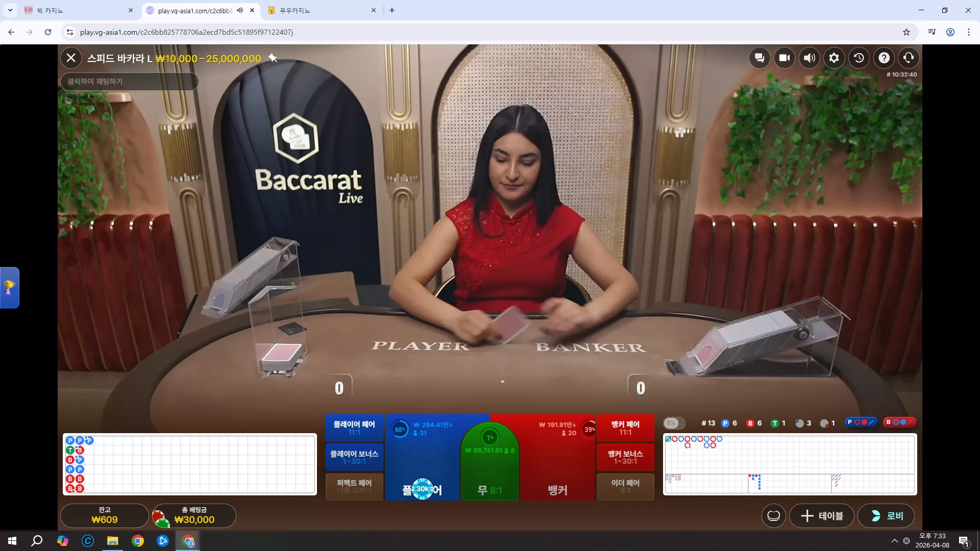This screenshot has height=551, width=980.
Task: Open the Windows notification center
Action: tap(964, 541)
